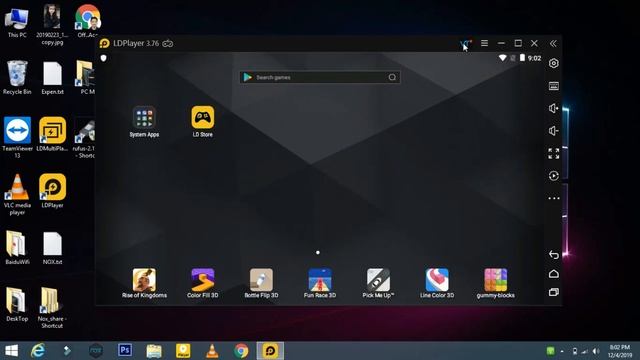Viewport: 640px width, 360px height.
Task: Open keyboard mapping in LDPlayer sidebar
Action: 554,86
